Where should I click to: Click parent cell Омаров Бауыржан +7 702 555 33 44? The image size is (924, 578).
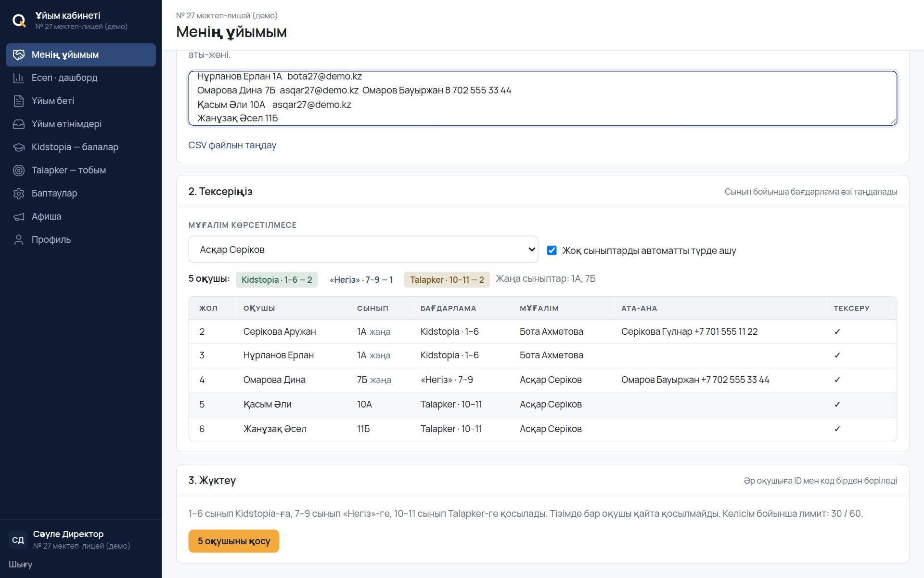click(695, 380)
